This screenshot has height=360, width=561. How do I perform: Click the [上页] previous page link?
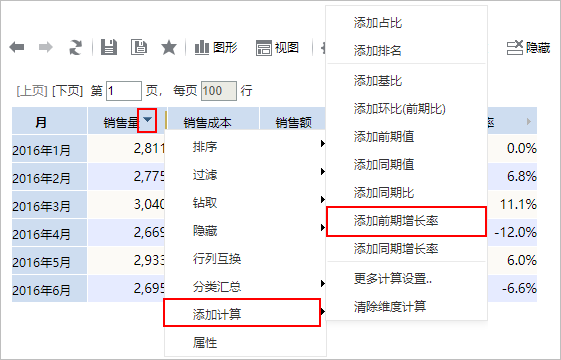click(32, 91)
